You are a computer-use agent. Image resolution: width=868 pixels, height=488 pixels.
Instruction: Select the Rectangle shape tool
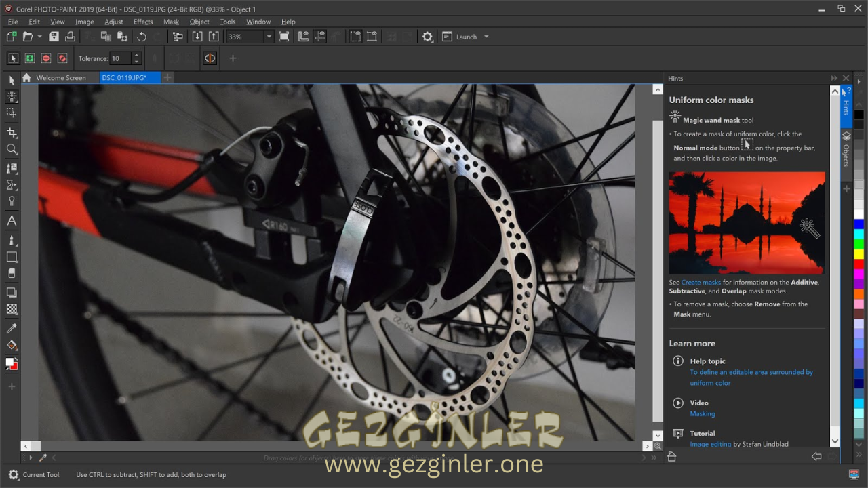click(12, 257)
